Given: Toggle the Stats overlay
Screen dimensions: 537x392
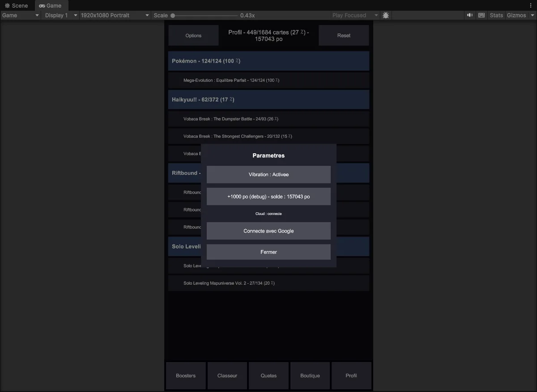Looking at the screenshot, I should pos(496,15).
